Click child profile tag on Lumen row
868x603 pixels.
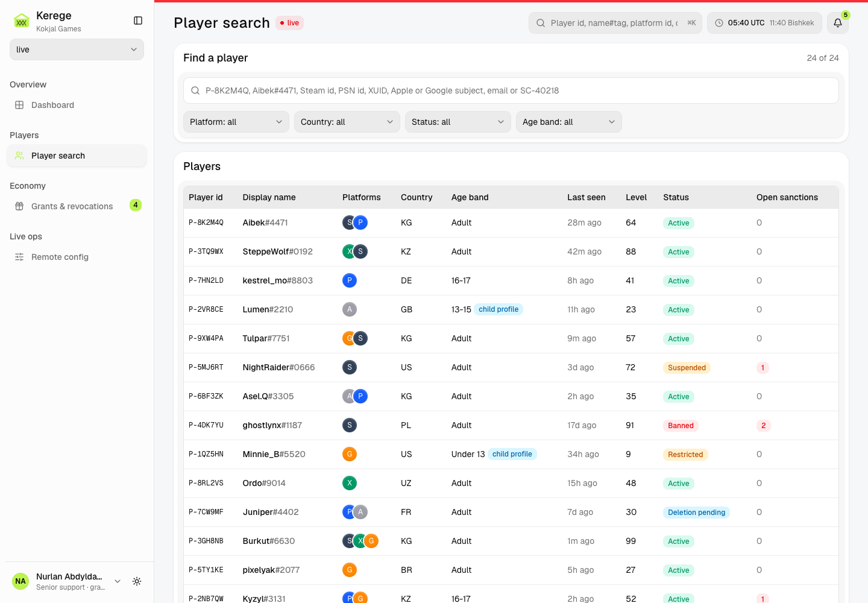pos(498,309)
